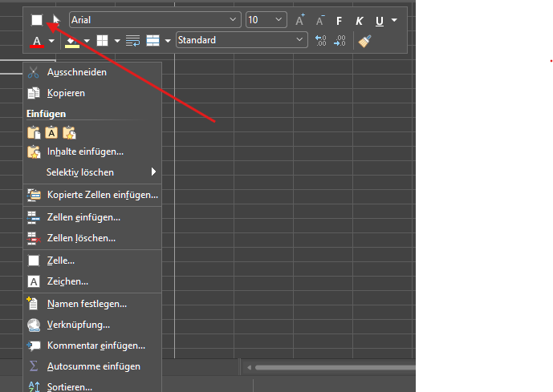Open the fill color dropdown arrow
Image resolution: width=553 pixels, height=392 pixels.
[87, 41]
